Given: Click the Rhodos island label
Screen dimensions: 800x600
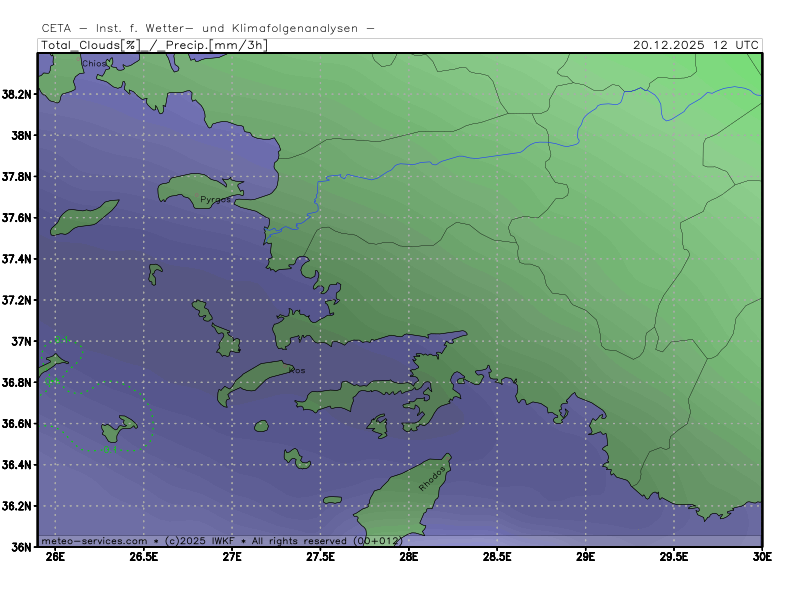Looking at the screenshot, I should (x=432, y=476).
